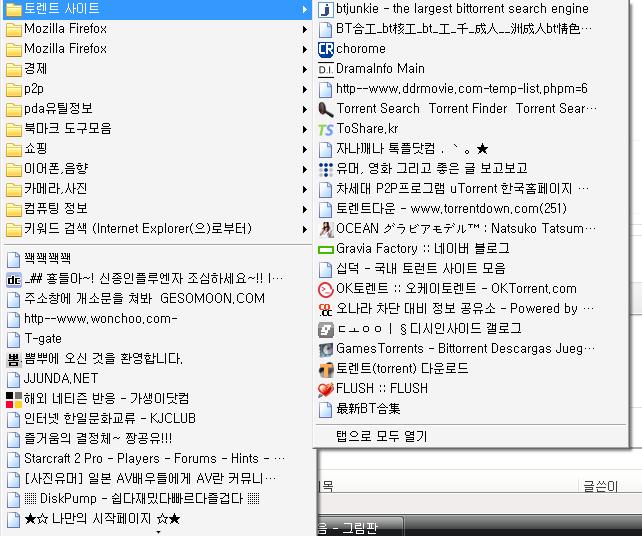Click the OCEAN グラビアモデル photo favicon
This screenshot has height=536, width=642.
pos(326,229)
